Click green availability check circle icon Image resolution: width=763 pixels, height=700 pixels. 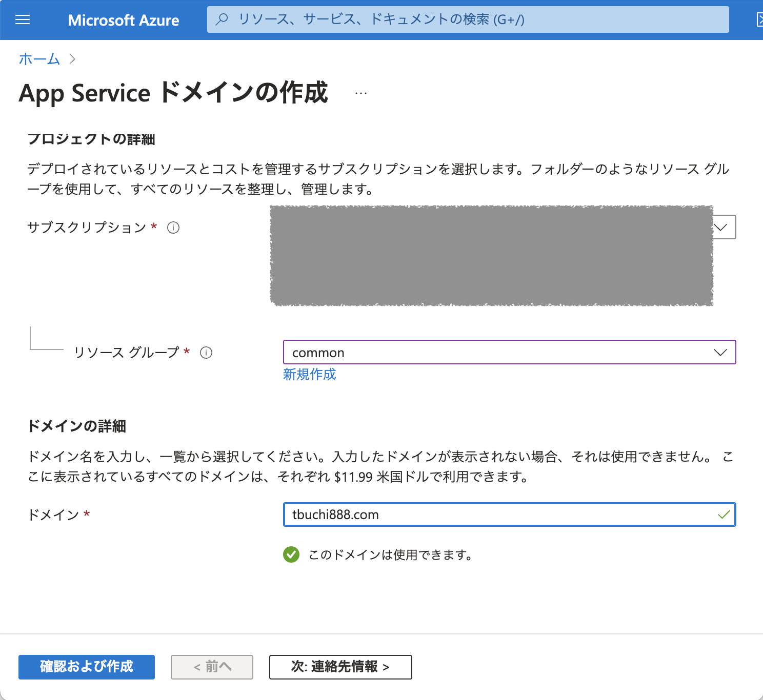(291, 554)
